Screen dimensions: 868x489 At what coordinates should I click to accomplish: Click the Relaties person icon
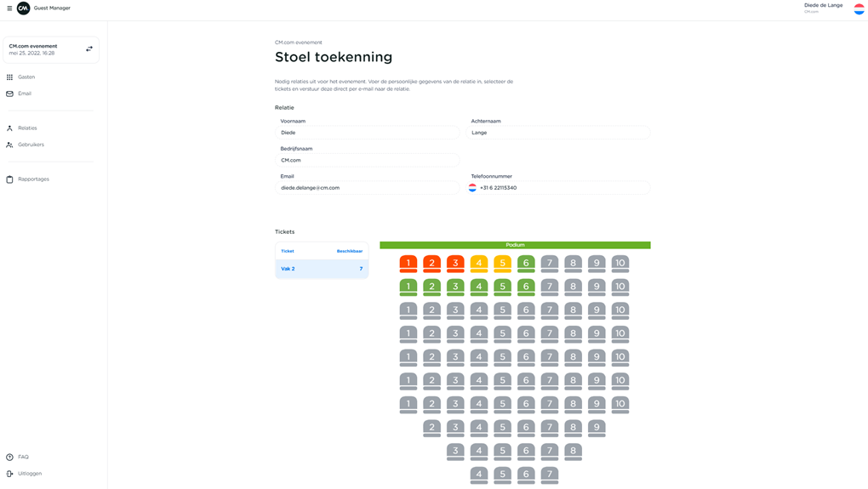click(x=10, y=128)
